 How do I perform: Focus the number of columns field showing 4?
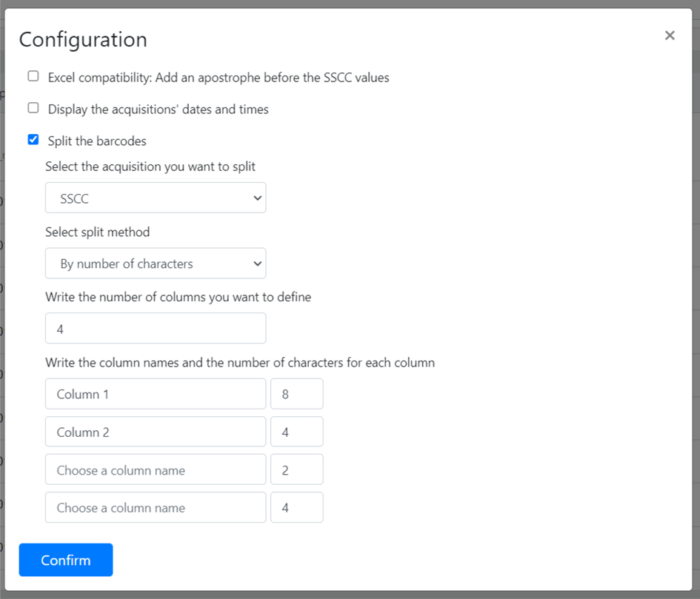(x=156, y=329)
